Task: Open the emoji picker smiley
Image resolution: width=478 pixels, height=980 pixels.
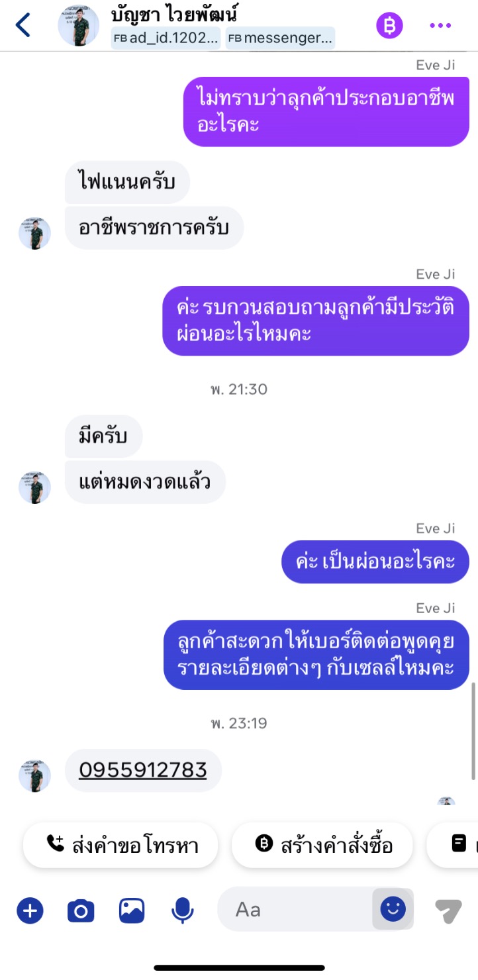Action: tap(393, 909)
